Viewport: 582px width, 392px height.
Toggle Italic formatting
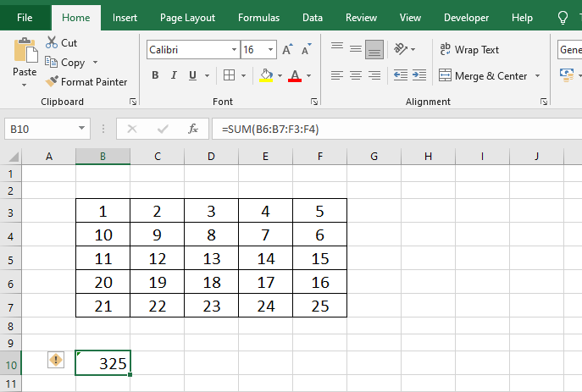coord(174,75)
